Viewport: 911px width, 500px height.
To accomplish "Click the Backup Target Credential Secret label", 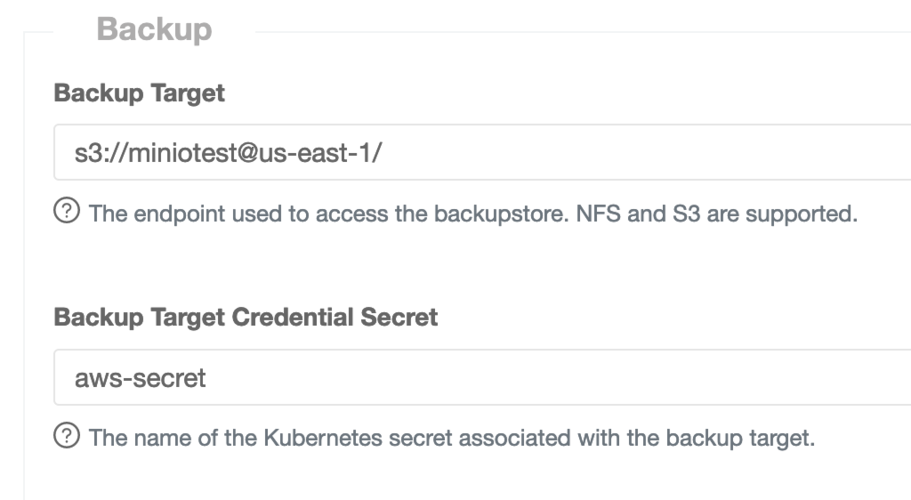I will pyautogui.click(x=246, y=317).
